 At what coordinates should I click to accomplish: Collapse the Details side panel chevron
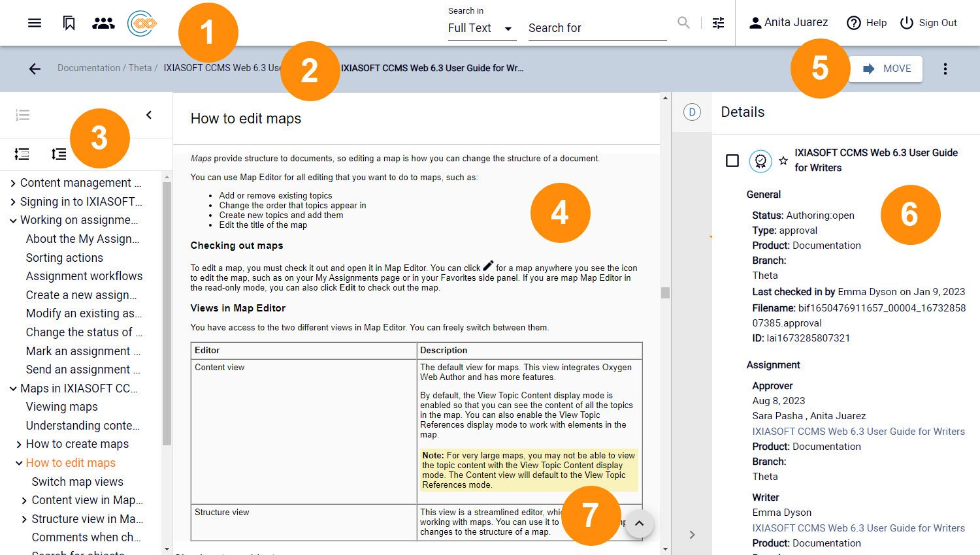pyautogui.click(x=692, y=535)
